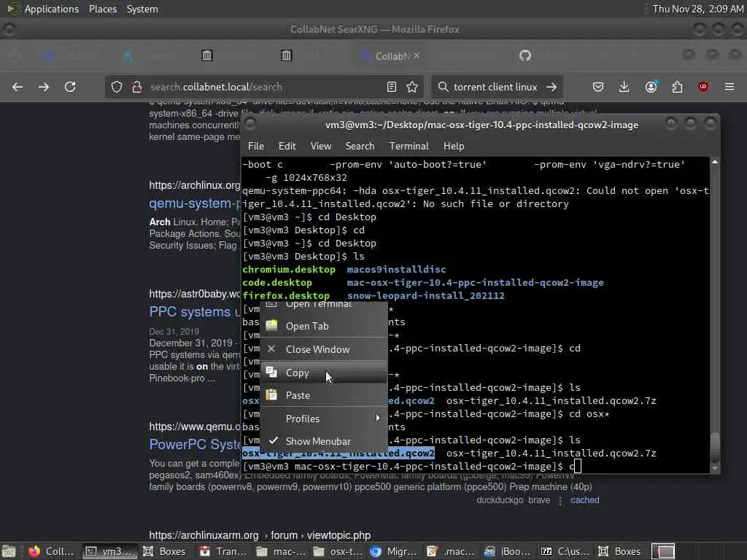Click 'osx-tiger_10.4.11_installed.qcow2.7z' in last ls output
This screenshot has width=747, height=560.
(x=551, y=454)
